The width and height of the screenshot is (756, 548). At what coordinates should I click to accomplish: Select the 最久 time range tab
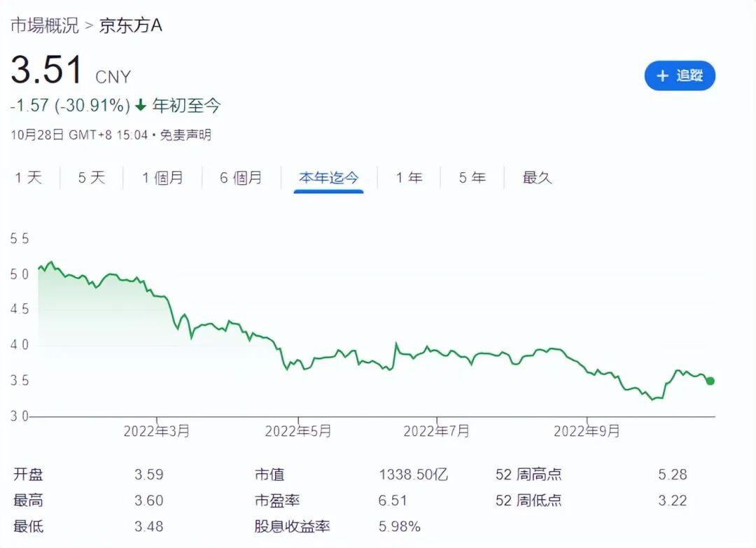[x=535, y=178]
